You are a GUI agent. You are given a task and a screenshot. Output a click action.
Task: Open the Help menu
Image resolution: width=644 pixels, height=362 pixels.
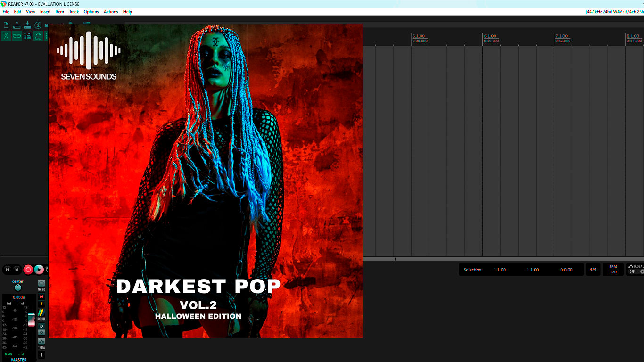127,12
